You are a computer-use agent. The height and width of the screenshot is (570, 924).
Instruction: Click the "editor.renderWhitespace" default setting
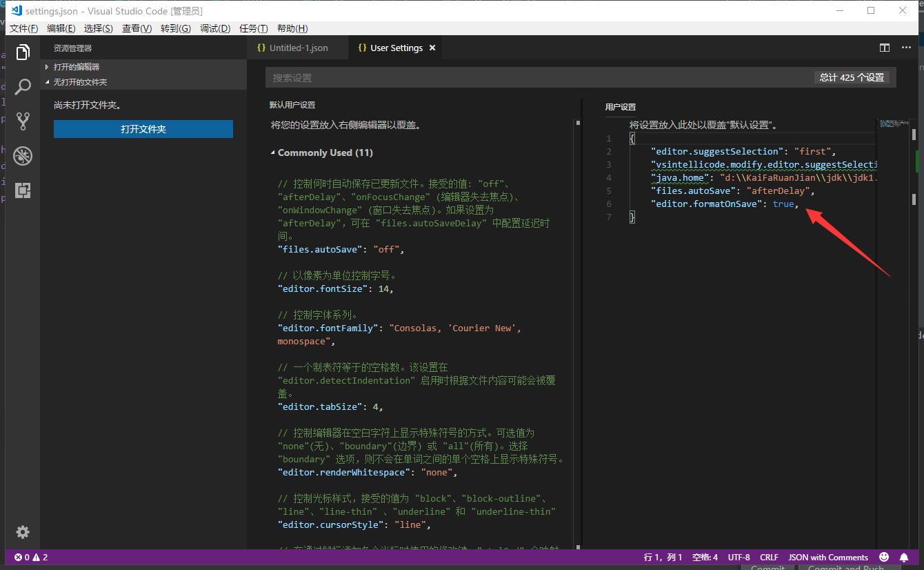click(368, 472)
